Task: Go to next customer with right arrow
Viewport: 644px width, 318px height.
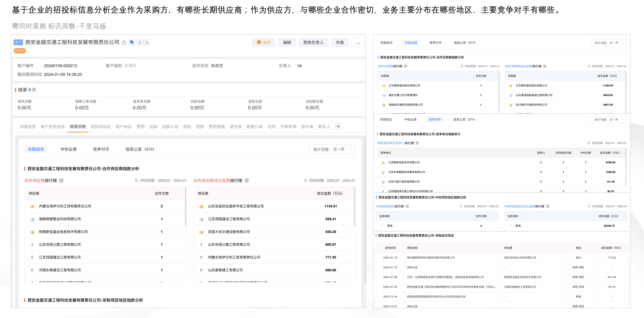Action: pos(147,42)
